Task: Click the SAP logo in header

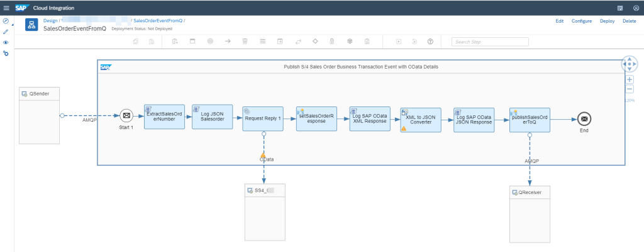Action: click(x=21, y=8)
